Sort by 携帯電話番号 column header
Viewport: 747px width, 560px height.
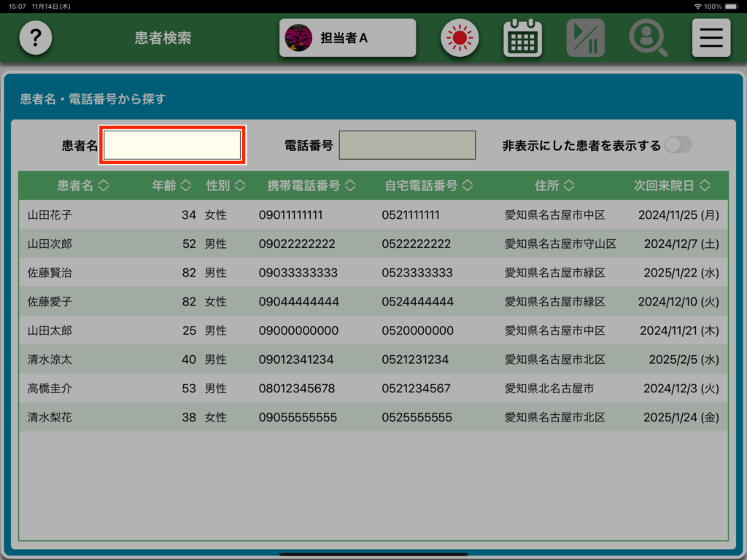[x=311, y=186]
